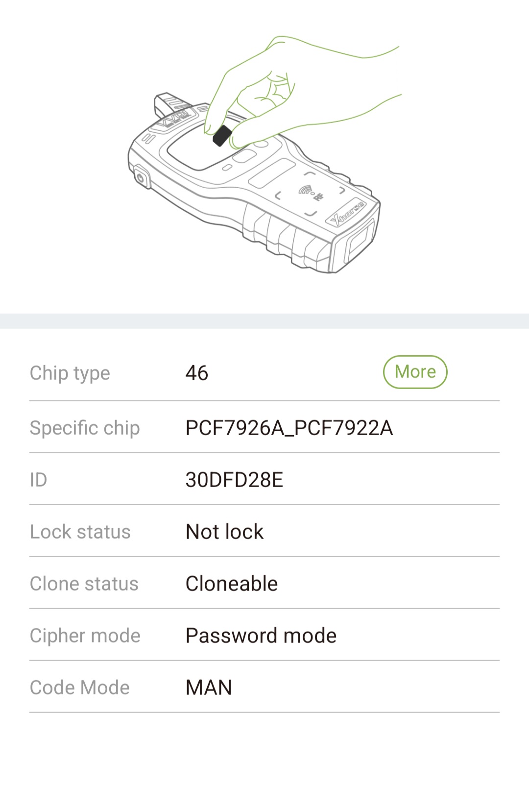This screenshot has width=529, height=812.
Task: Select the Chip type label
Action: pyautogui.click(x=70, y=373)
